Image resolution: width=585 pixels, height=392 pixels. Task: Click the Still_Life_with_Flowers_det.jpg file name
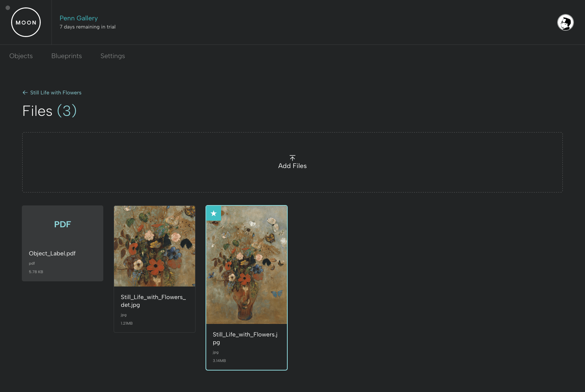(x=153, y=301)
